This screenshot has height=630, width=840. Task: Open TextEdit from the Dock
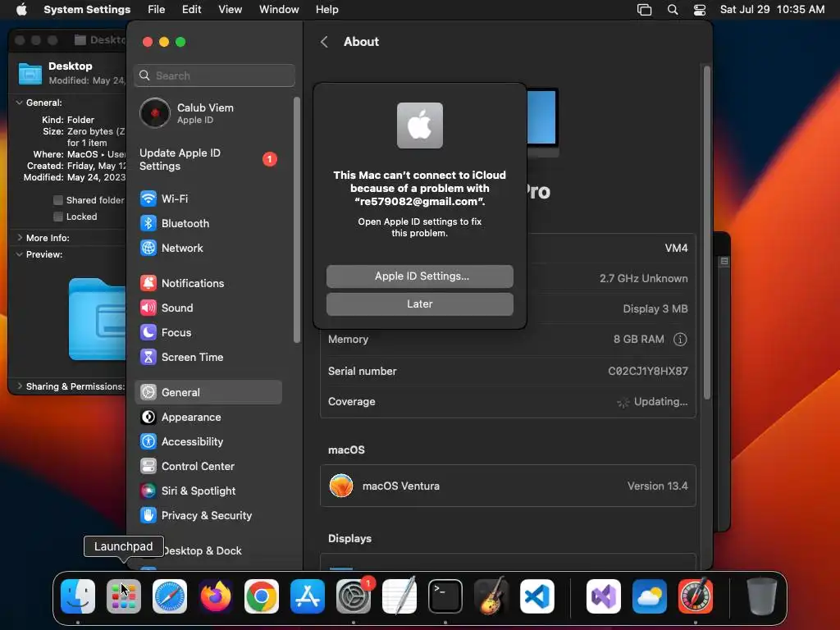pos(399,596)
